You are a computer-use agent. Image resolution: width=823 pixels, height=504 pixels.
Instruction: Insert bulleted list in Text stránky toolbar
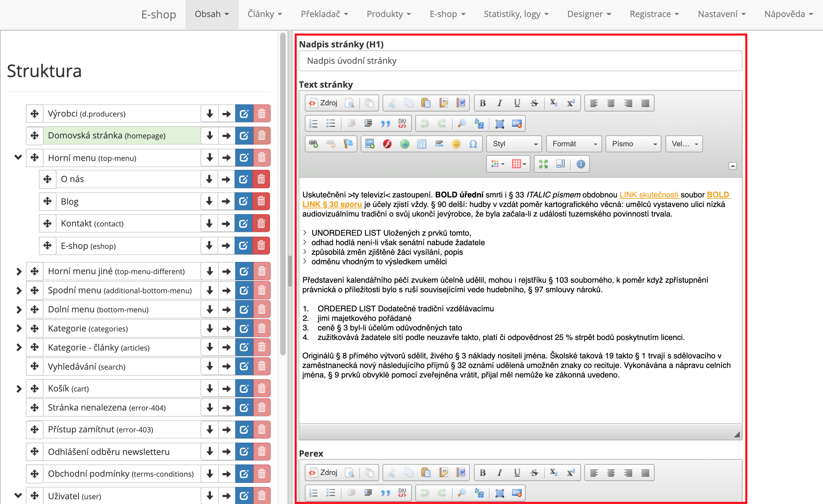coord(330,123)
